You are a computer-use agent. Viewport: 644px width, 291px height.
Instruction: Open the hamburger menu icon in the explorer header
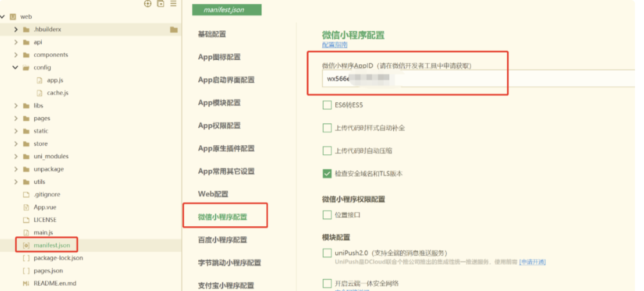pos(174,4)
